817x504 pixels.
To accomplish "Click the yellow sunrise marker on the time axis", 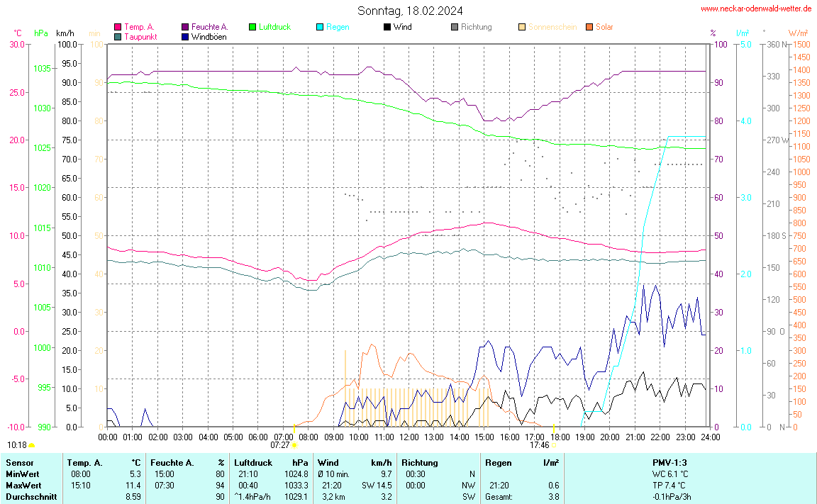I will pos(294,430).
